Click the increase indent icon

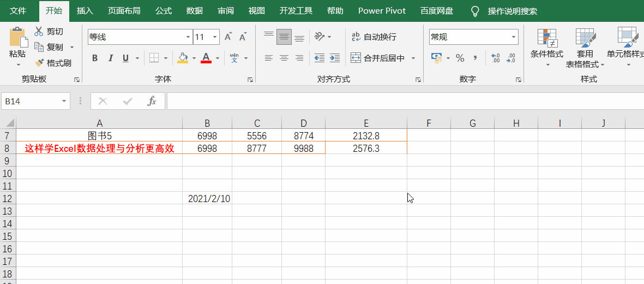335,58
